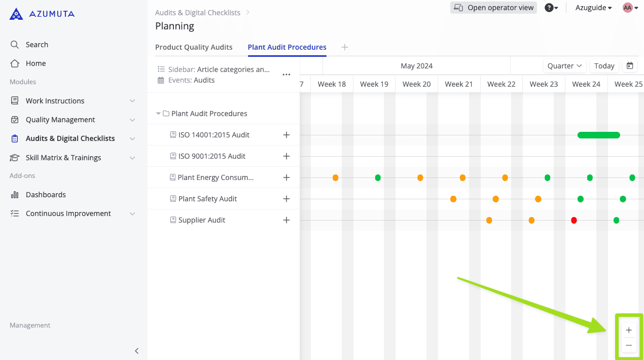Click the Today button

[604, 66]
